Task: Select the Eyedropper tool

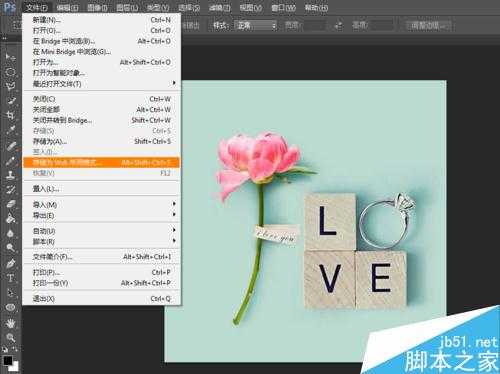Action: click(10, 130)
